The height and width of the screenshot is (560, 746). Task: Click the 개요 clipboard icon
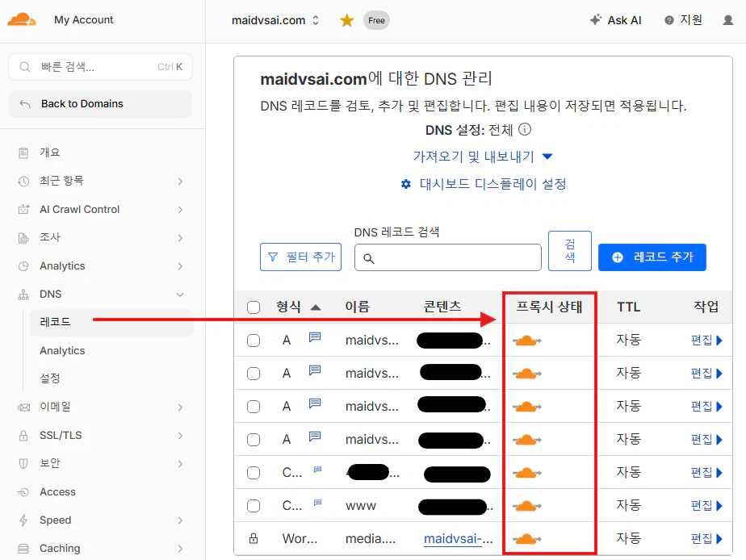23,153
